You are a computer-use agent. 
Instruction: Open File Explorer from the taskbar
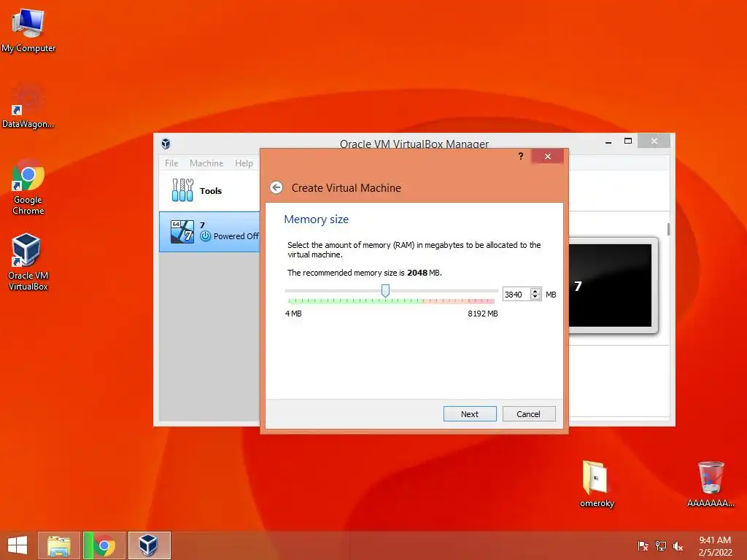tap(59, 545)
